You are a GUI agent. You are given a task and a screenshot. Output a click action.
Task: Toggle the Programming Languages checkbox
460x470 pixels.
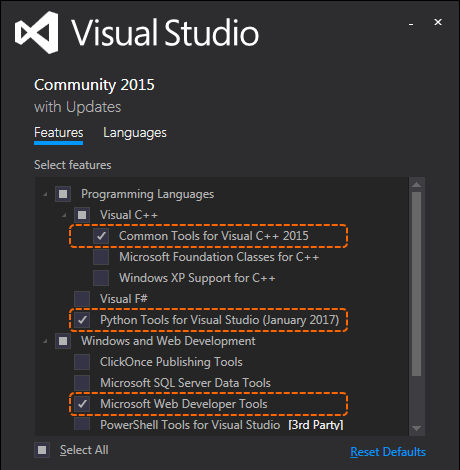pyautogui.click(x=63, y=194)
